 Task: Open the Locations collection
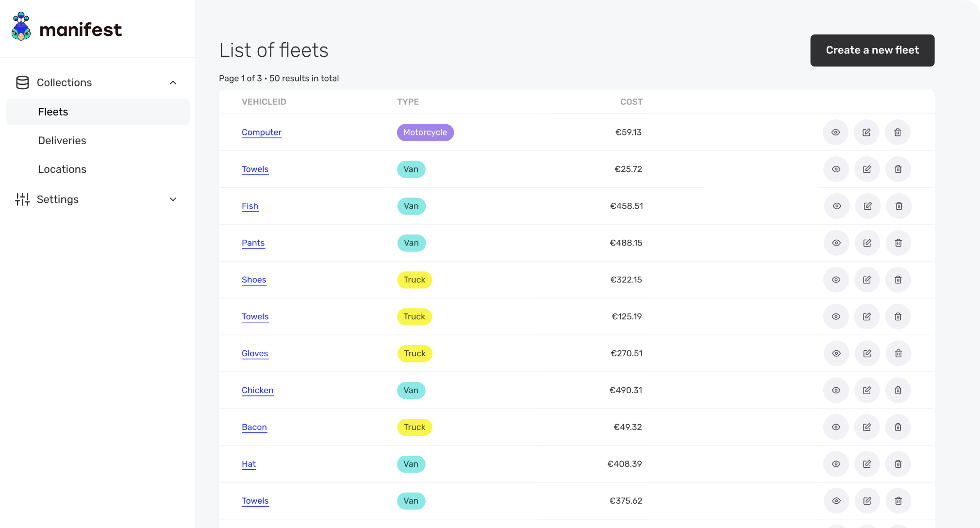pyautogui.click(x=62, y=169)
